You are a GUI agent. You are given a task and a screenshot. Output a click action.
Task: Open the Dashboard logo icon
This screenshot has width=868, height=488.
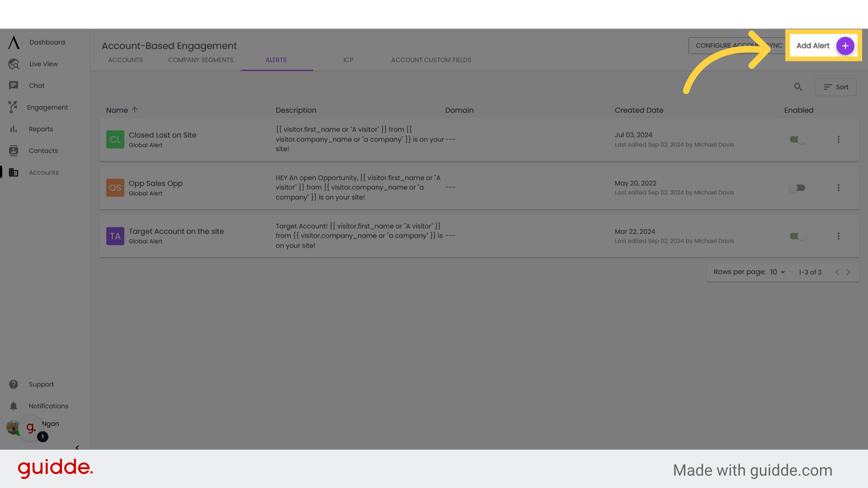tap(14, 42)
